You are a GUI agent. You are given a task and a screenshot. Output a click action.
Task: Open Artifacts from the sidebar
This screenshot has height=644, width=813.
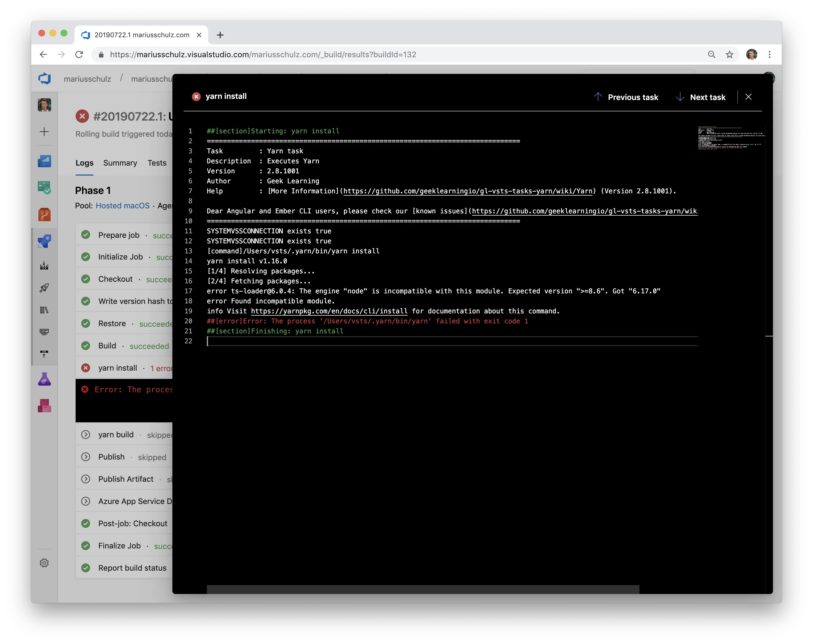coord(44,406)
